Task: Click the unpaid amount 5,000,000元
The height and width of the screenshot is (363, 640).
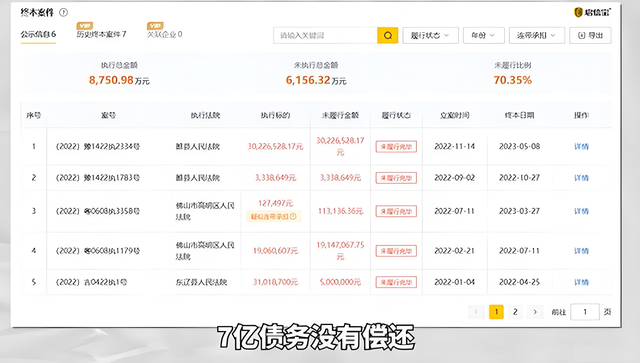Action: point(340,282)
